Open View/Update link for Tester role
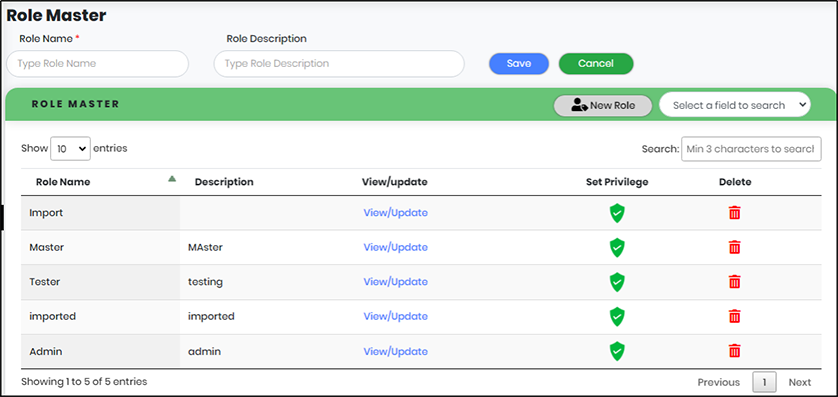 pos(395,282)
